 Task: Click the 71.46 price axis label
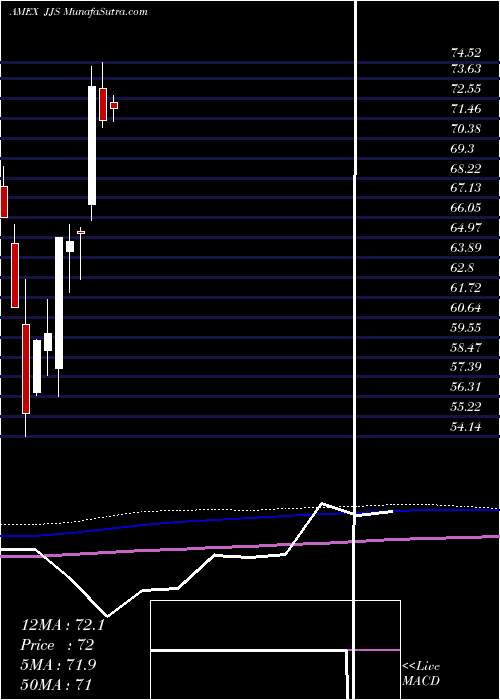point(466,108)
